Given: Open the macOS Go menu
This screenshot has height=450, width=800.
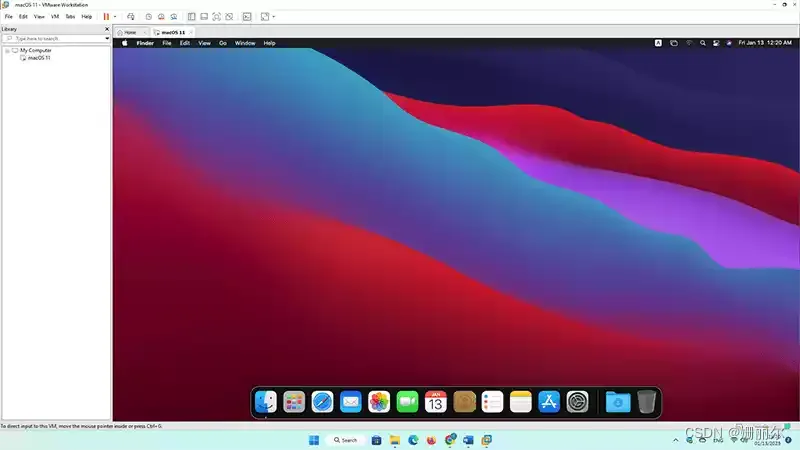Looking at the screenshot, I should pos(223,43).
